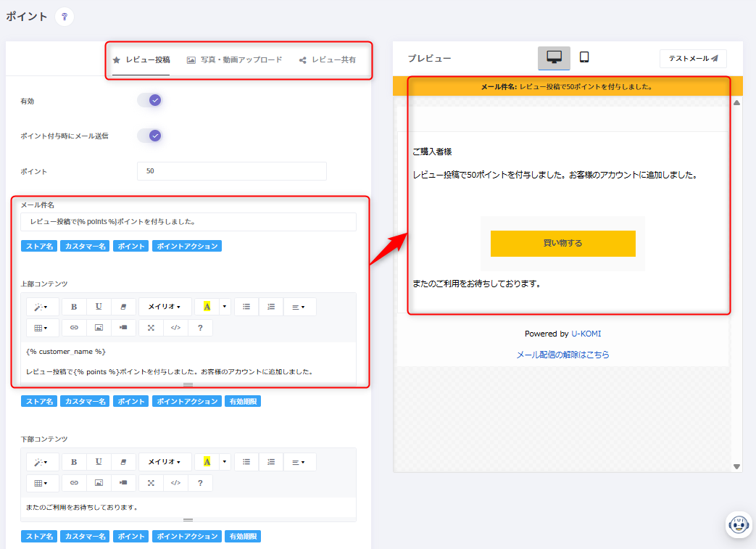Click yellow highlight color button in upper editor
756x549 pixels.
tap(207, 307)
